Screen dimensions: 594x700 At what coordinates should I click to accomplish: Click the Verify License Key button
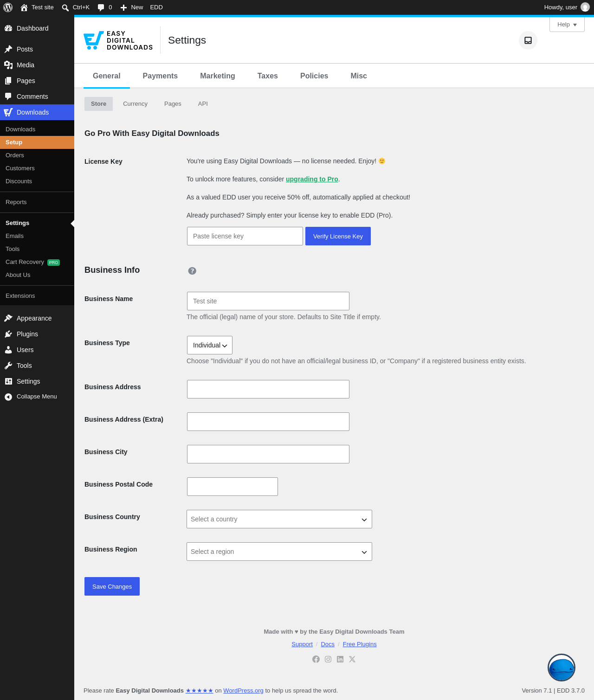338,236
